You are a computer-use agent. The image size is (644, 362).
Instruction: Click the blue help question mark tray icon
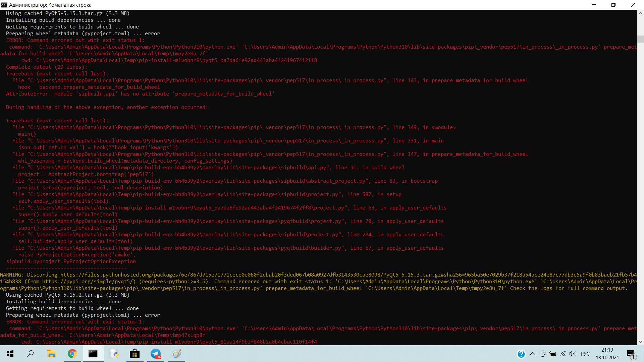tap(521, 354)
